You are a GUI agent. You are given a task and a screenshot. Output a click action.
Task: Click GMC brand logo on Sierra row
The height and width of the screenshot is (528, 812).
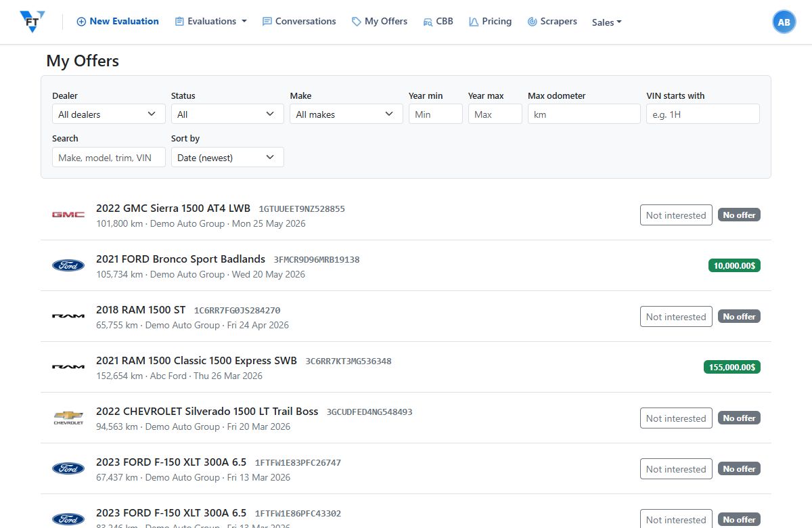68,215
